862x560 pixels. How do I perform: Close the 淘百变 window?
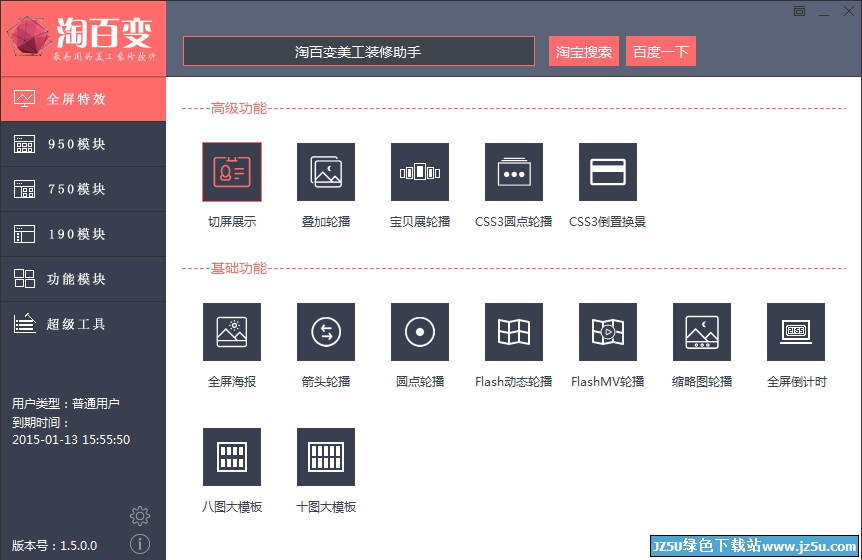coord(849,11)
